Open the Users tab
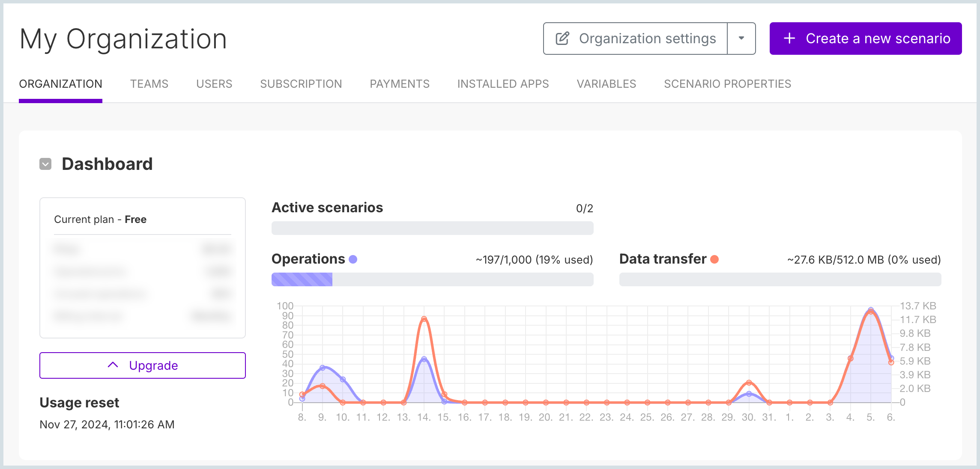Screen dimensions: 980x469 pyautogui.click(x=214, y=84)
